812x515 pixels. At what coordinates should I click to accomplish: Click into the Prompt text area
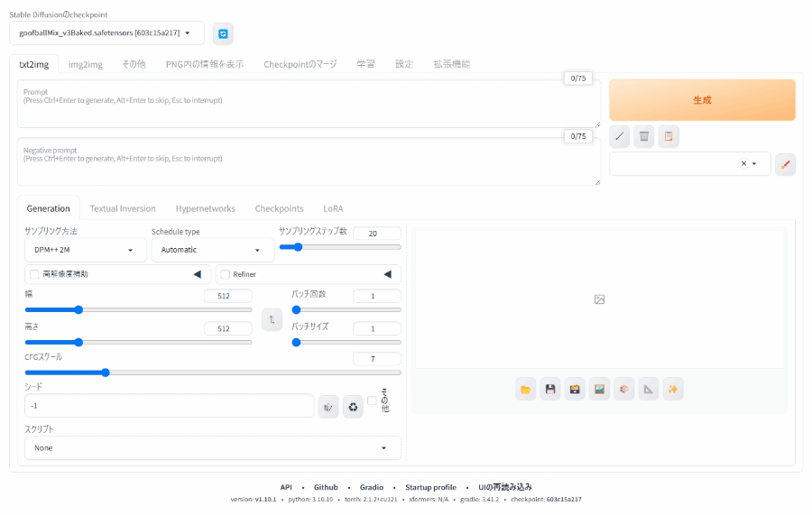click(x=309, y=104)
